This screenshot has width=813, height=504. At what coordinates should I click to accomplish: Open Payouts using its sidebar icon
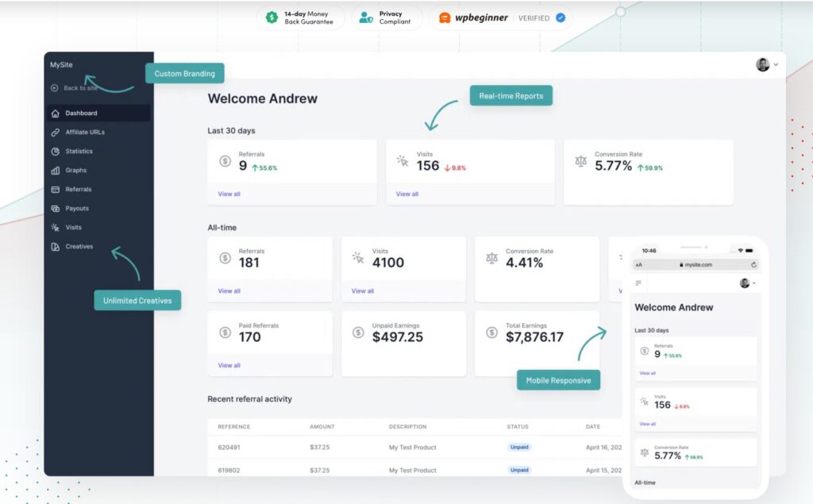54,208
